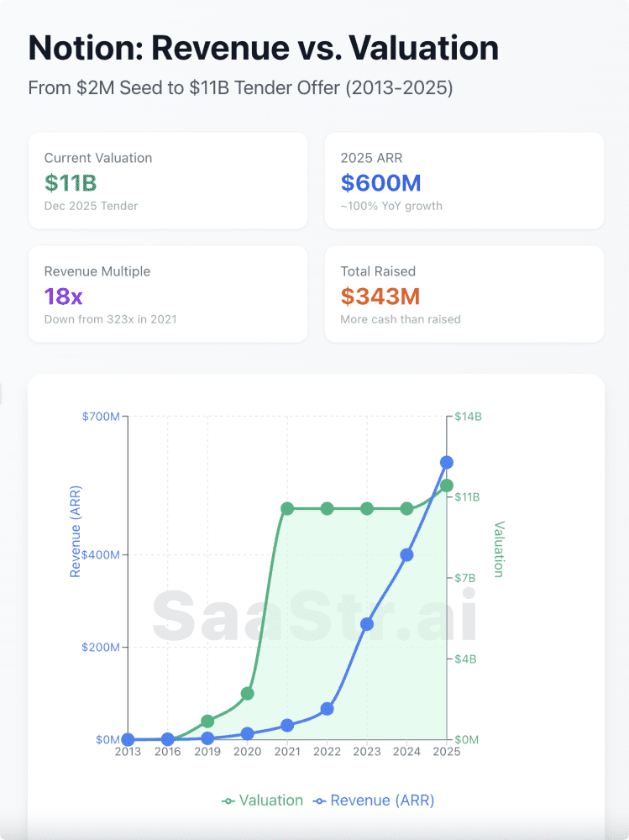
Task: Click the 'Down from 323x in 2021' caption
Action: [110, 319]
